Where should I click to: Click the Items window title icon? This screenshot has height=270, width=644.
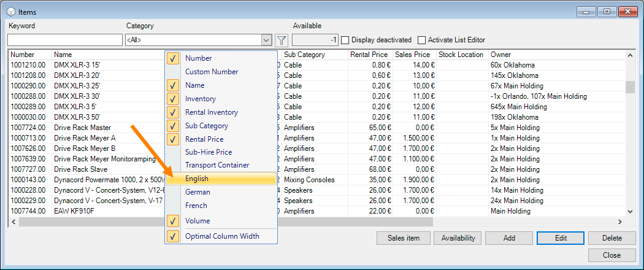[10, 11]
